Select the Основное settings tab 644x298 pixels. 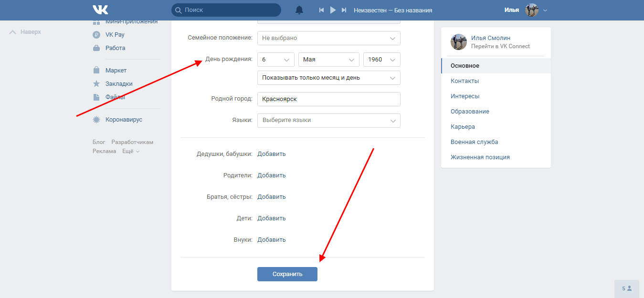click(496, 66)
